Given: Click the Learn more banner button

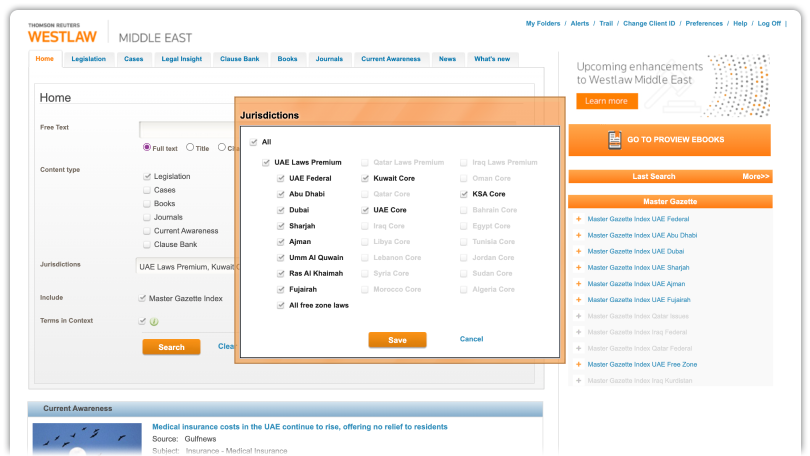Looking at the screenshot, I should coord(606,101).
